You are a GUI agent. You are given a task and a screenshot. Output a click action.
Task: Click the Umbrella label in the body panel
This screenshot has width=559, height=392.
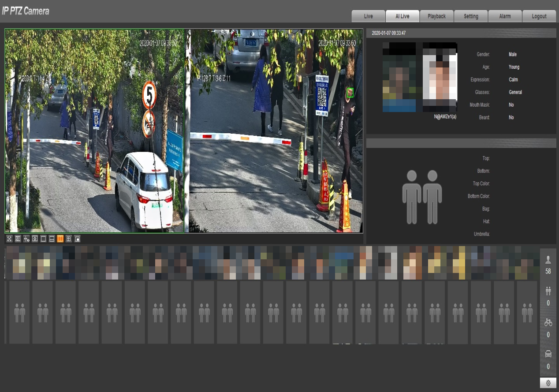482,234
